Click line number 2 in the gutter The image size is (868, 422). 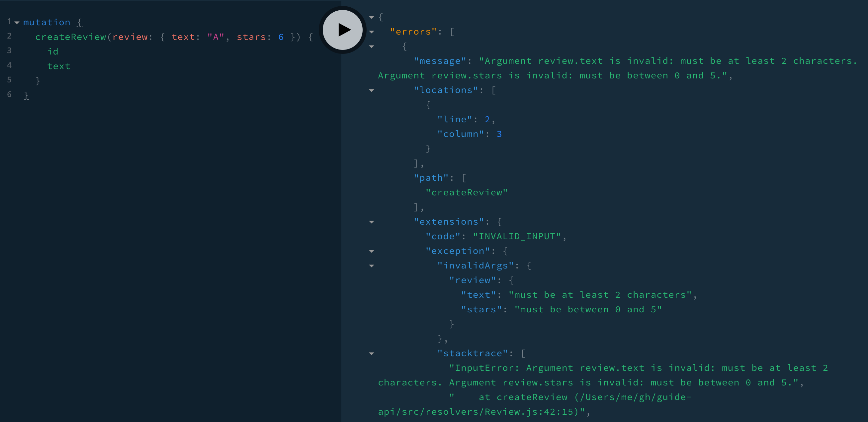click(x=9, y=36)
